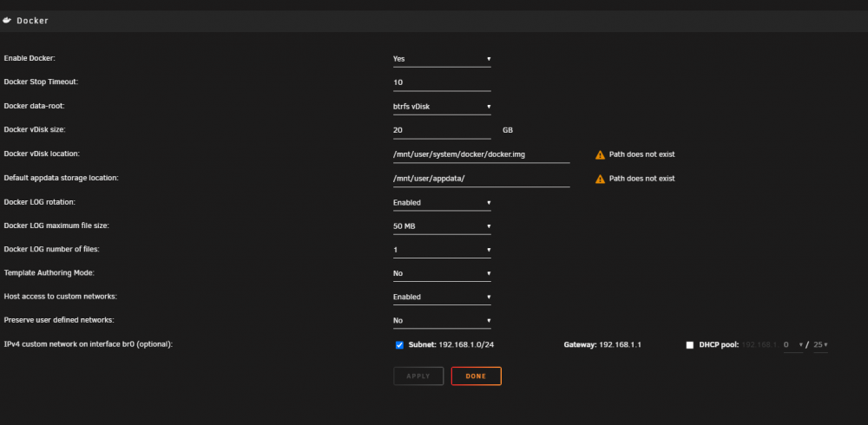Open Docker LOG maximum file size dropdown

click(x=442, y=226)
